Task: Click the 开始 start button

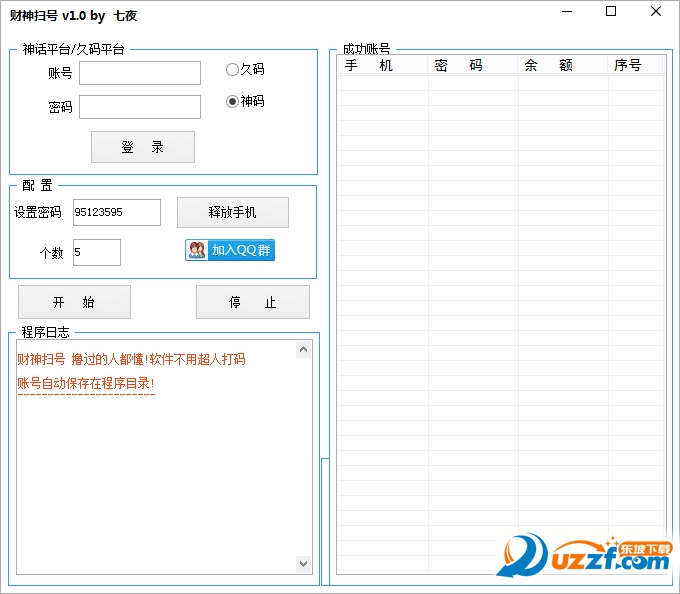Action: tap(74, 302)
